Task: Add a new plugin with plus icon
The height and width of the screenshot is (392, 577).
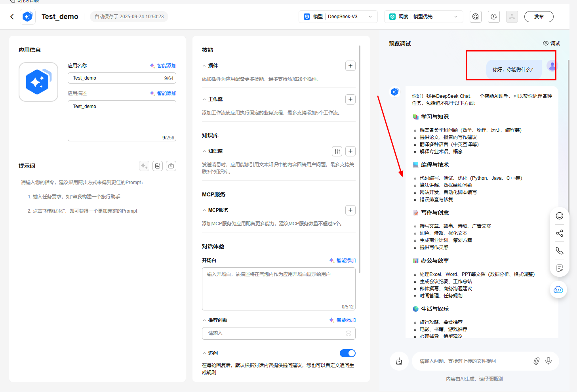Action: [350, 66]
